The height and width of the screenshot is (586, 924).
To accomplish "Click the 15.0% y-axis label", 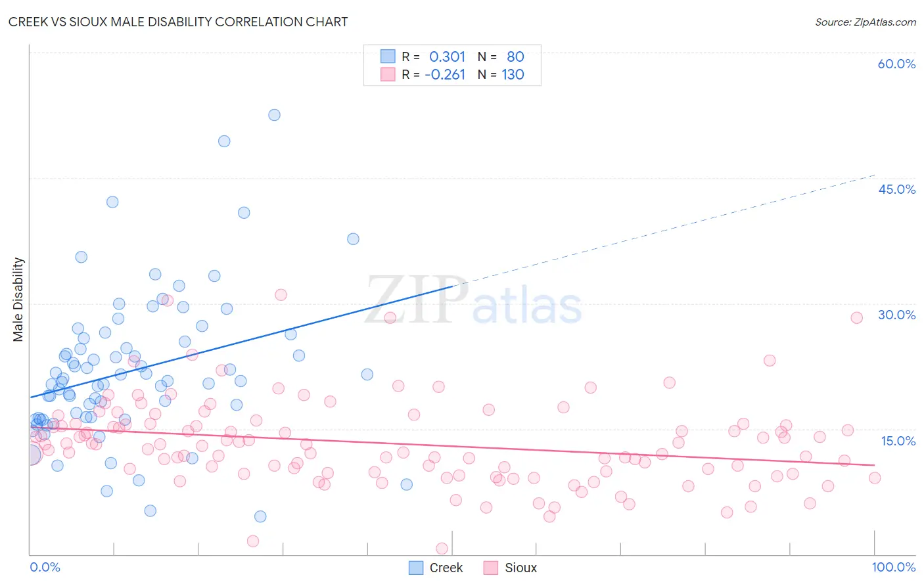I will click(898, 441).
